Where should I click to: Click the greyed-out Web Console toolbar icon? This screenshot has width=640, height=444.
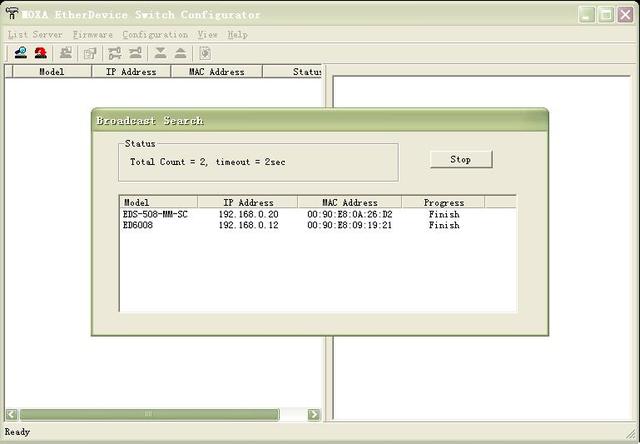click(205, 53)
